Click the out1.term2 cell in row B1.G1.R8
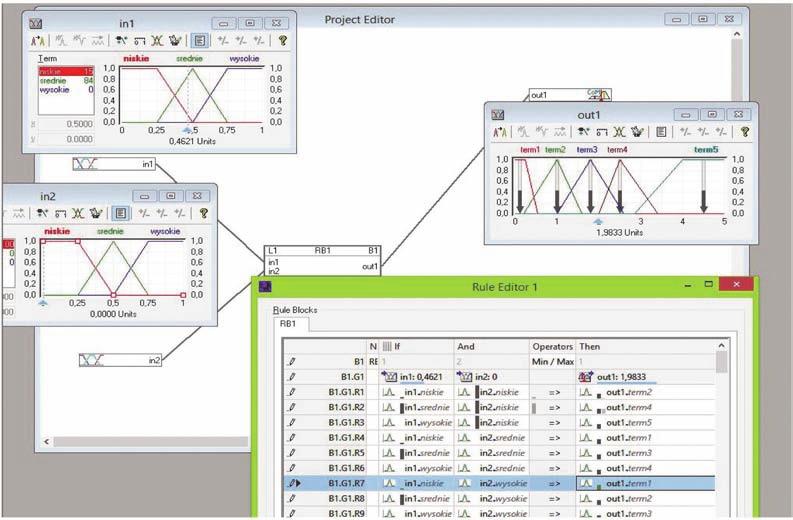 pos(646,498)
